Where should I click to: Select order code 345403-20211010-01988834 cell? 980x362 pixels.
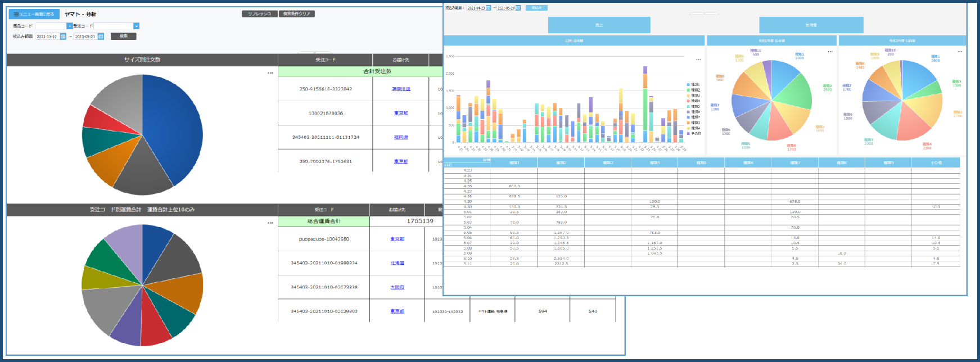point(324,264)
